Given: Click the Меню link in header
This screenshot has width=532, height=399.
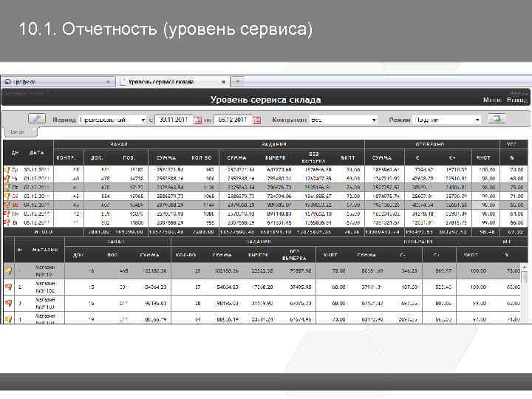Looking at the screenshot, I should click(x=492, y=100).
